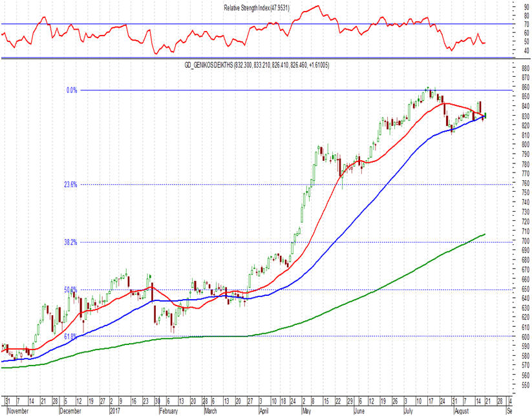Click the 61.8% Fibonacci retracement label
The width and height of the screenshot is (532, 416).
[x=70, y=337]
